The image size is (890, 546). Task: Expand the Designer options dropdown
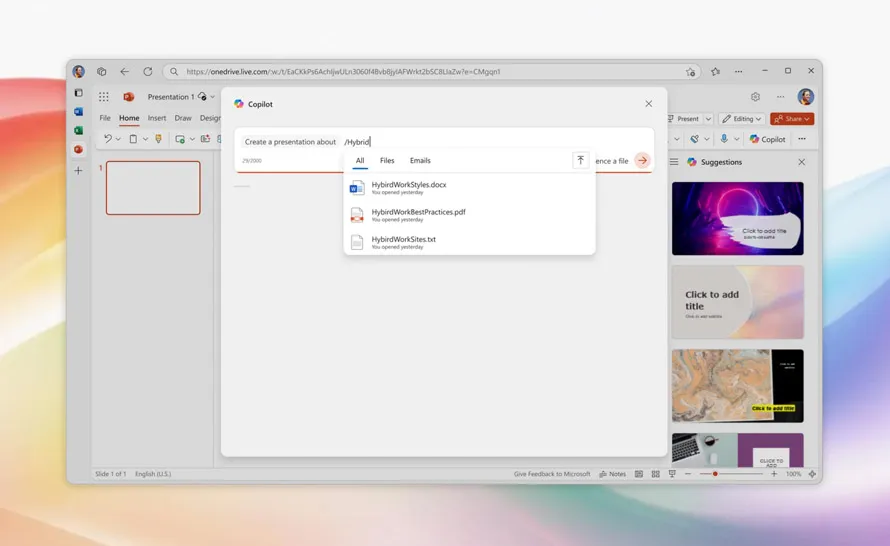click(x=707, y=139)
